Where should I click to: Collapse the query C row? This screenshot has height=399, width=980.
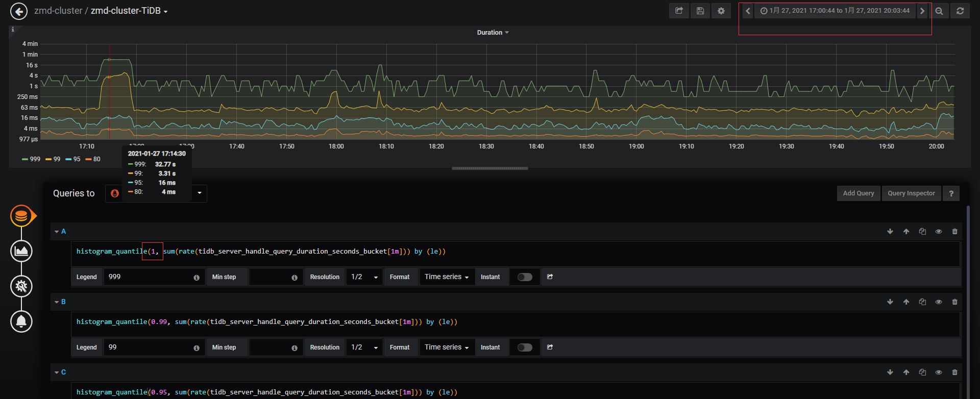click(x=60, y=372)
